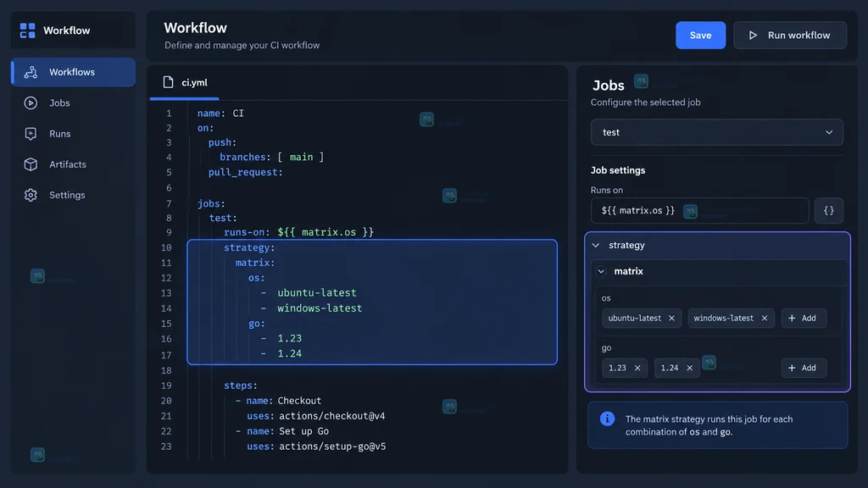Add a new go version

[804, 368]
